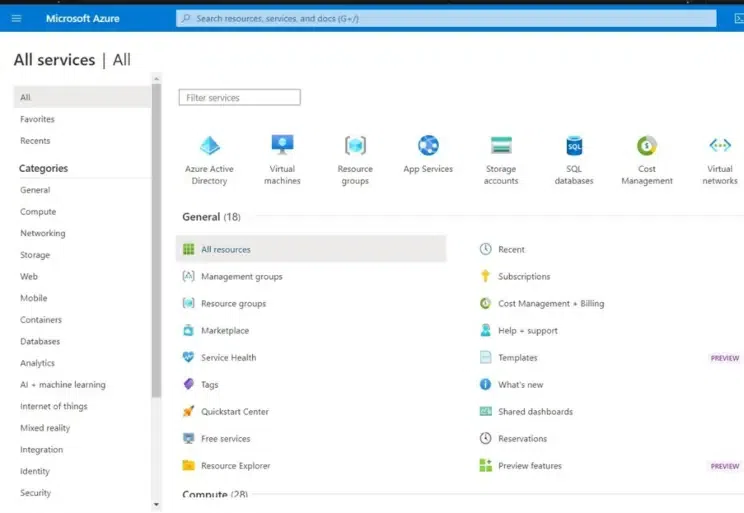Choose the General category
The height and width of the screenshot is (513, 744).
pos(35,190)
